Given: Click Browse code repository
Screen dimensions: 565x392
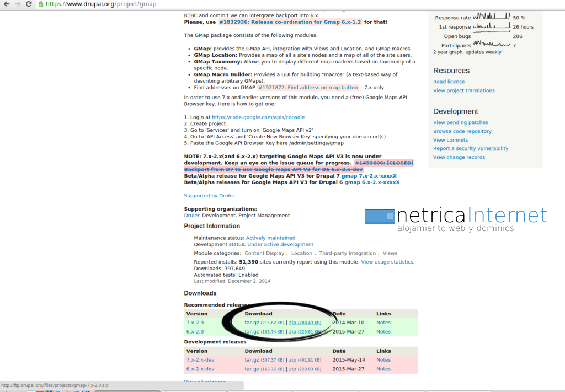Looking at the screenshot, I should tap(462, 131).
